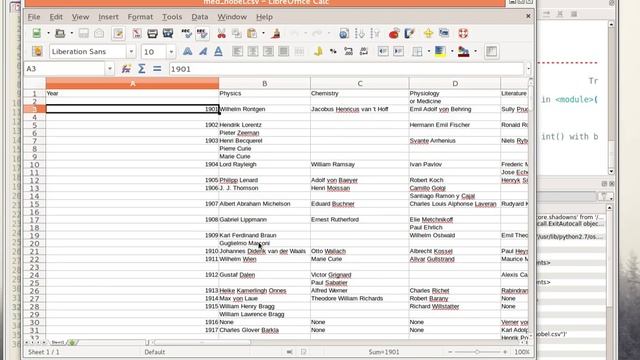This screenshot has height=360, width=640.
Task: Open the Edit menu
Action: tap(56, 17)
